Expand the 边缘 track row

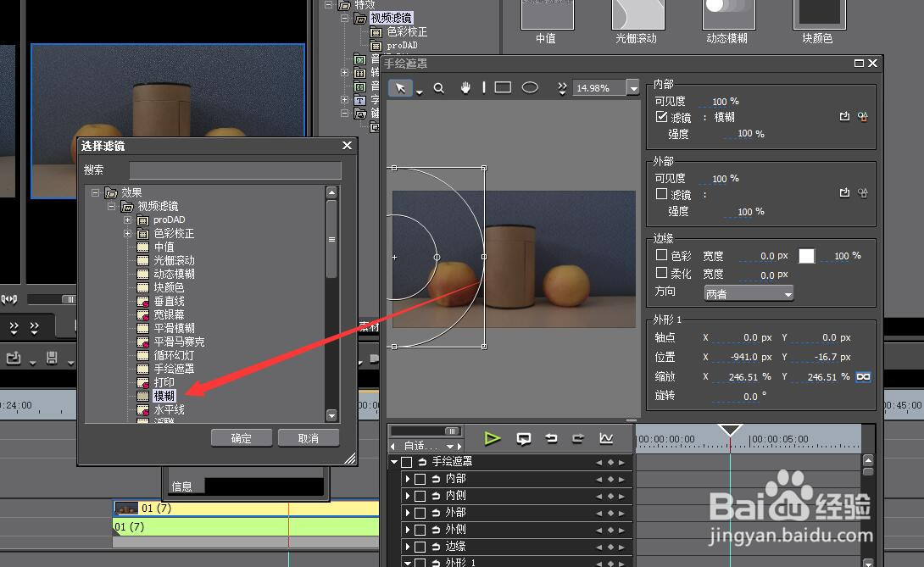pos(407,547)
